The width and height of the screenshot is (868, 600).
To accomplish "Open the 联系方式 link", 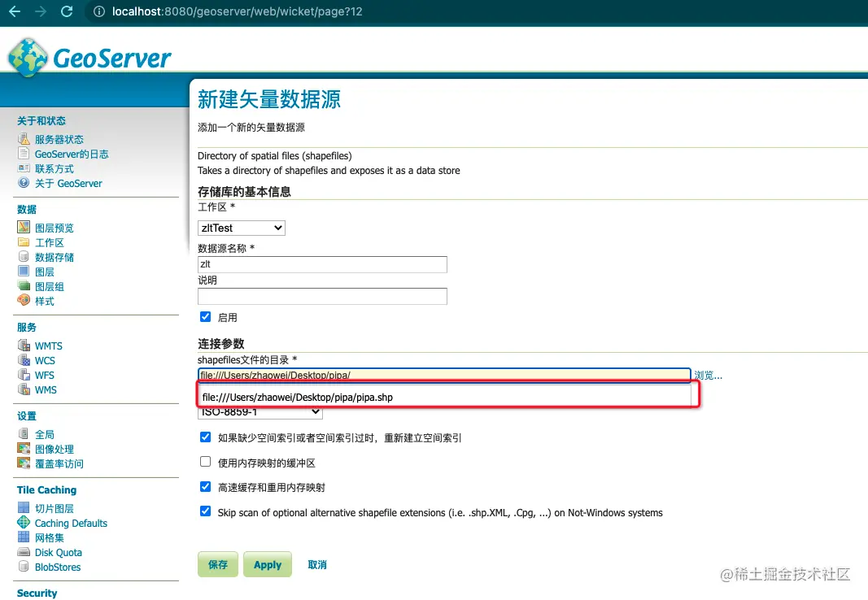I will pos(55,168).
